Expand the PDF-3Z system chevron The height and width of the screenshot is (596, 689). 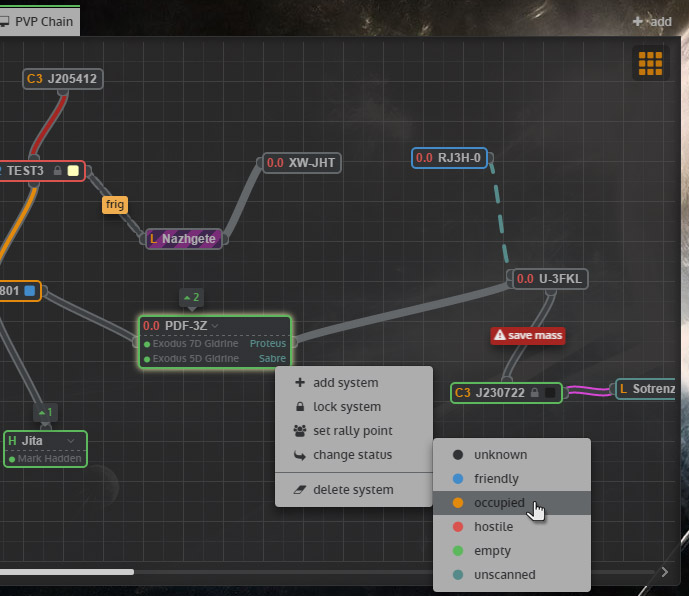click(x=215, y=326)
